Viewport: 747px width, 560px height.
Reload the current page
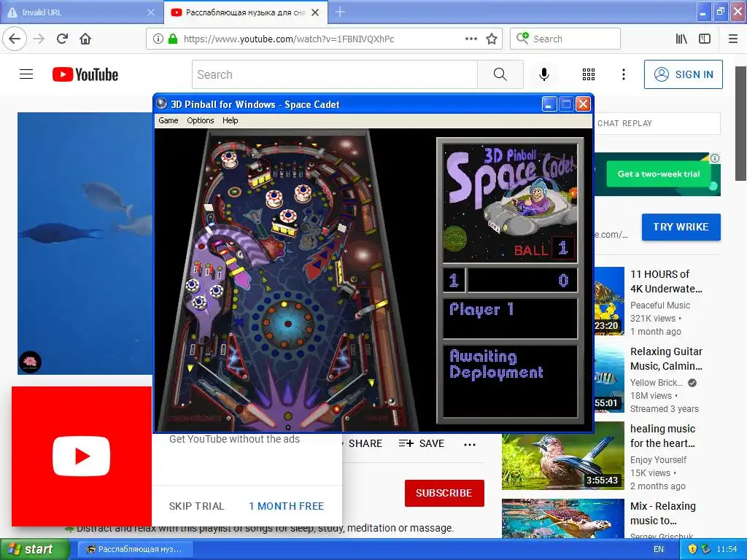63,39
